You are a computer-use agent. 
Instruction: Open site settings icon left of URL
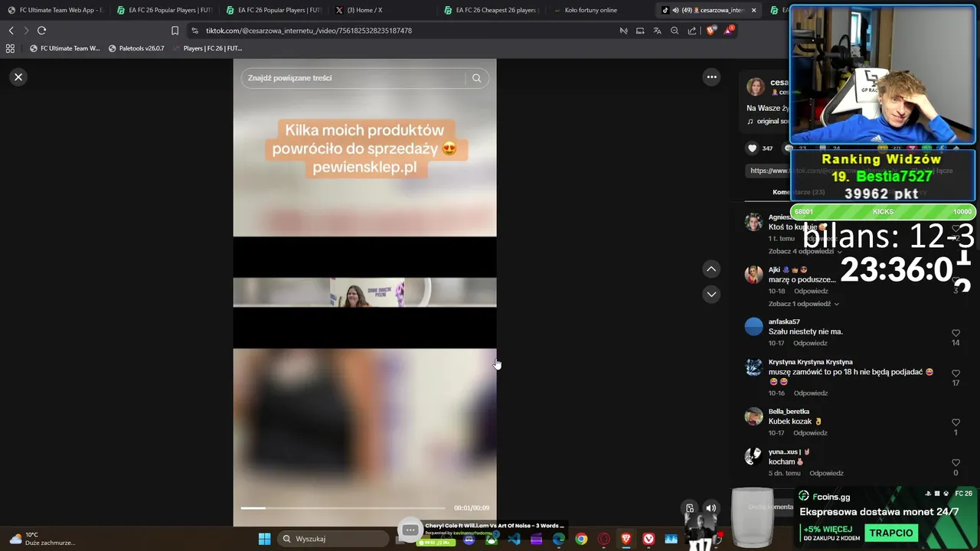(x=194, y=31)
